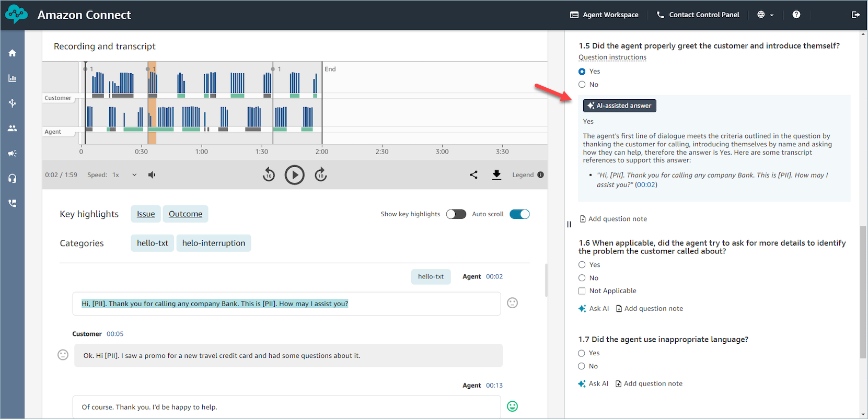Open Contact Control Panel
Screen dimensions: 868x419
click(698, 15)
